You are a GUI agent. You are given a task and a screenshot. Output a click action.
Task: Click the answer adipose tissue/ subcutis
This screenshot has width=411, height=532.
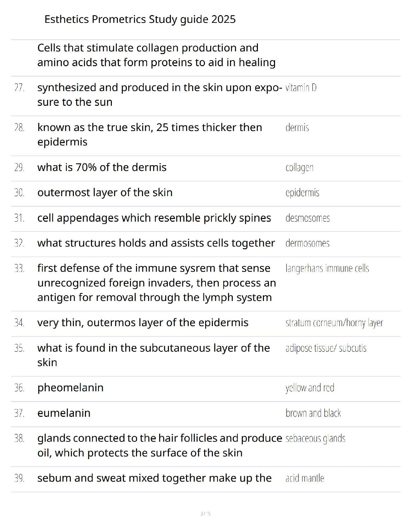point(326,348)
